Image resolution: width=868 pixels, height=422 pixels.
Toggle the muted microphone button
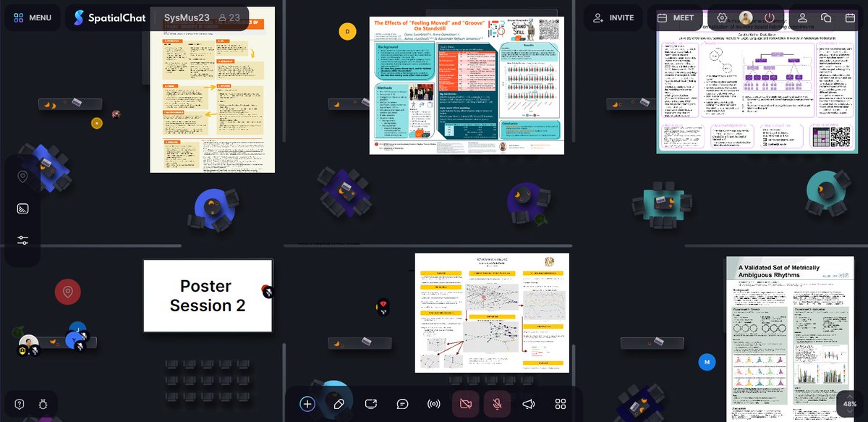[498, 404]
